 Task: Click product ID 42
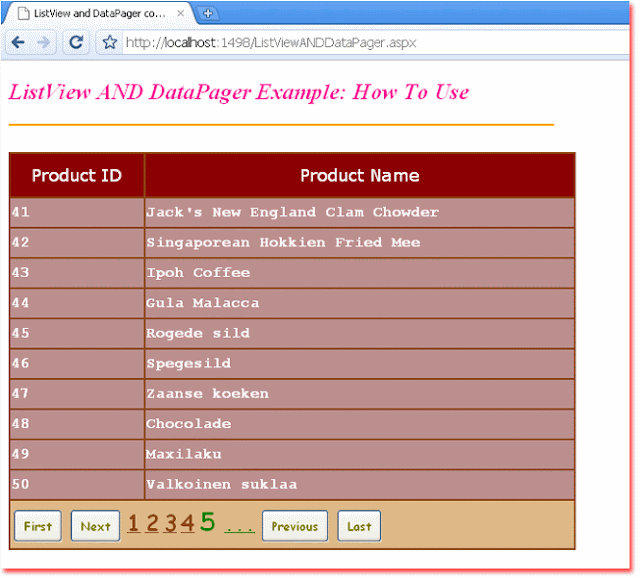click(77, 242)
